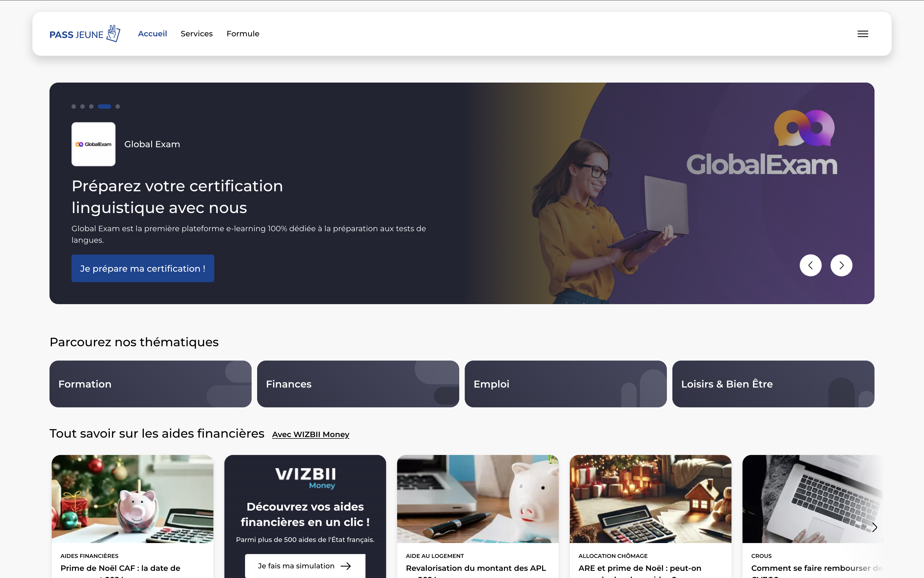Click 'AIDES FINANCIÈRES' category label

coord(89,556)
